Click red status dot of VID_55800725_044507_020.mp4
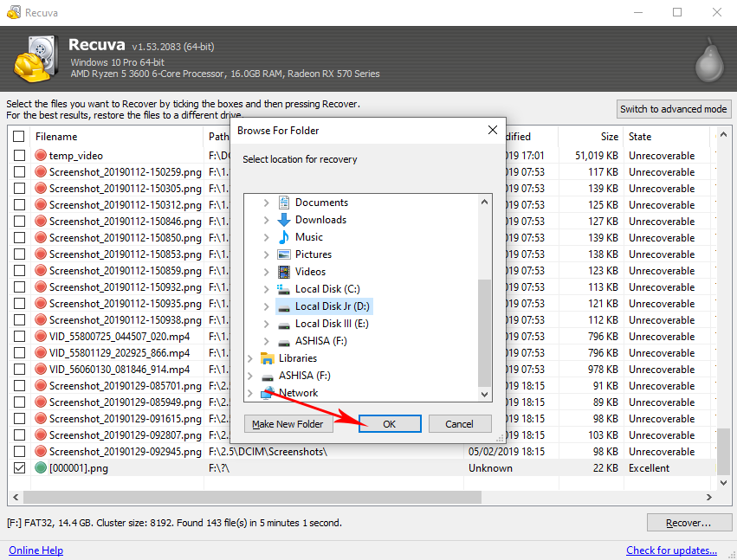This screenshot has width=737, height=560. 41,337
